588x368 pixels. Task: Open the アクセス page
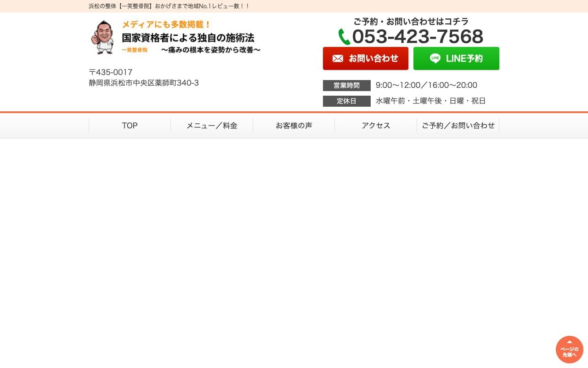click(375, 125)
